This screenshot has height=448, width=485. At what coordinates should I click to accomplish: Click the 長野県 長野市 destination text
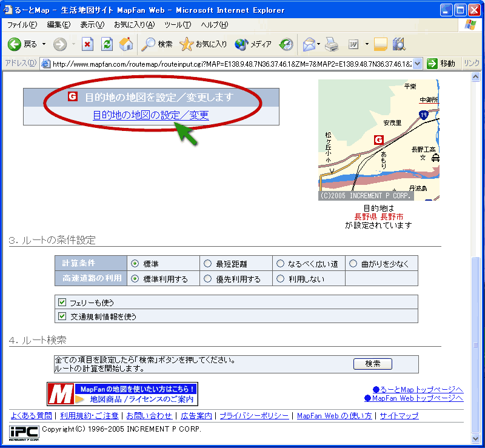tap(379, 216)
